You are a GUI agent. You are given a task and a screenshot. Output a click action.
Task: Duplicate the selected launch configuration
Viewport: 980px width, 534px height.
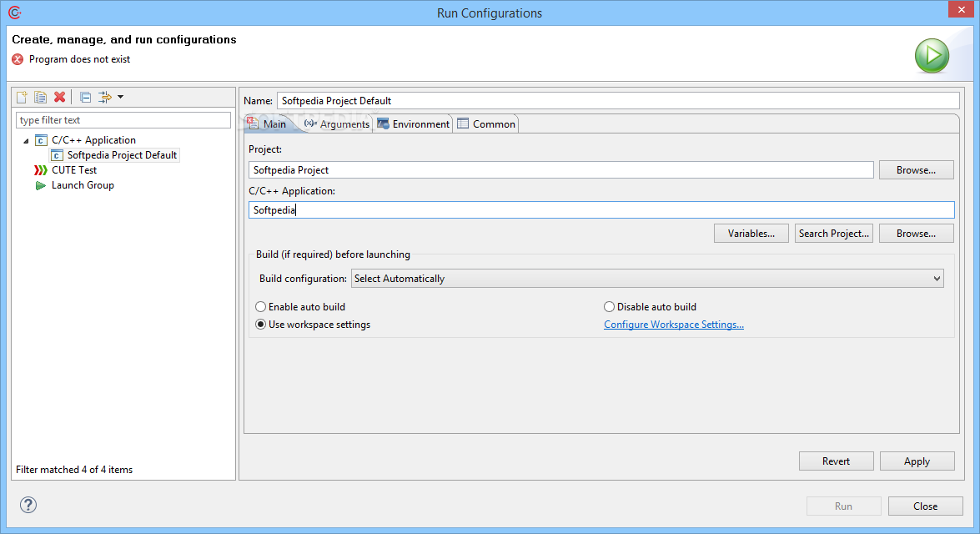coord(41,97)
